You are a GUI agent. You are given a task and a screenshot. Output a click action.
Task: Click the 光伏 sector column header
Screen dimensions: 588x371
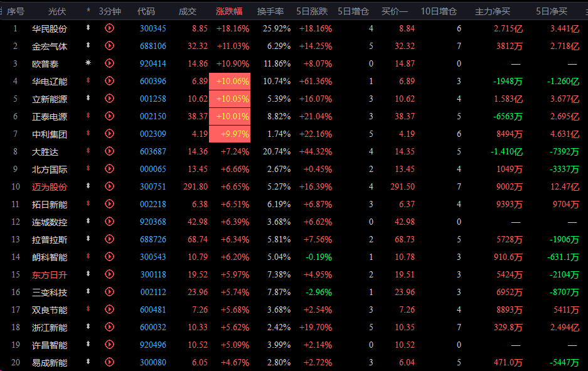[57, 11]
